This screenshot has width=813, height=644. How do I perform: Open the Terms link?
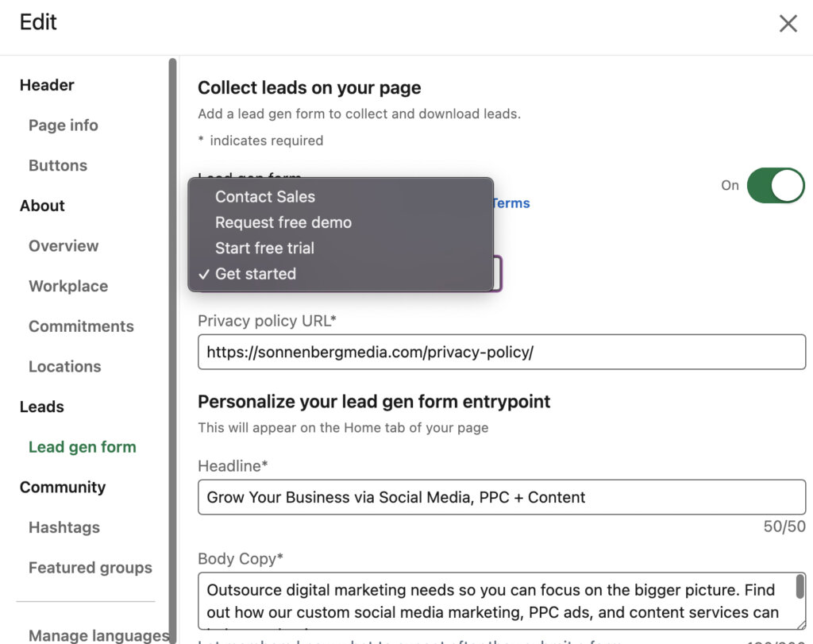[x=511, y=202]
